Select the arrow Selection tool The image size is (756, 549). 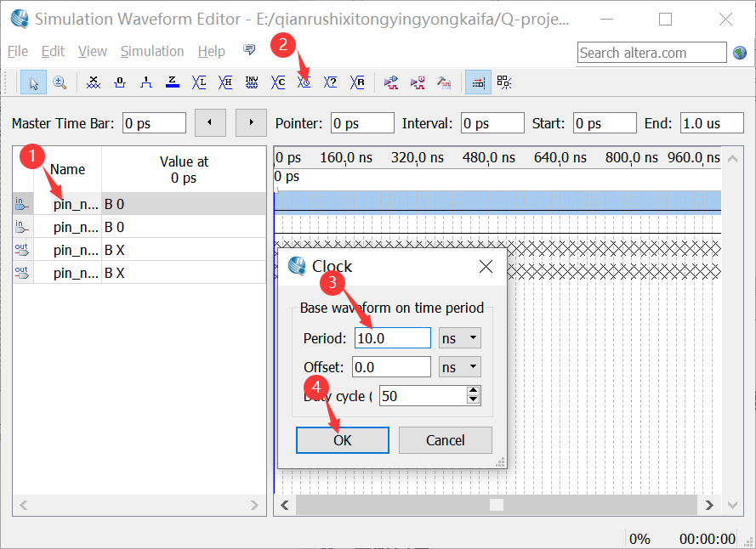(x=34, y=83)
